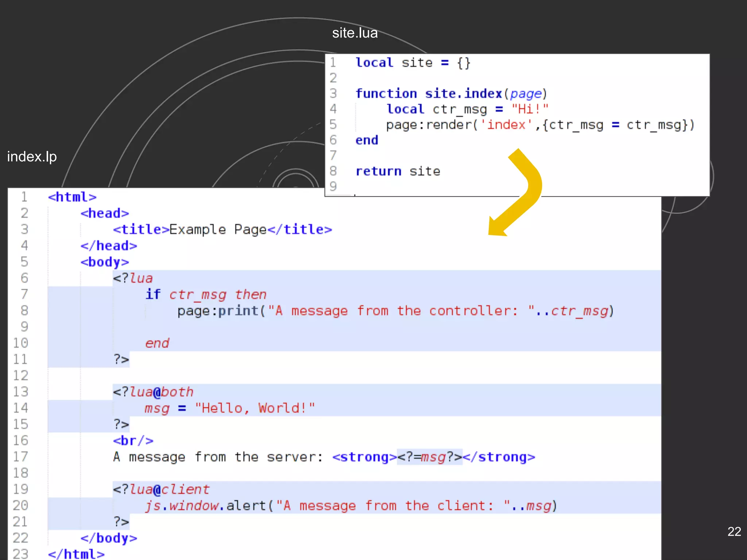This screenshot has height=560, width=747.
Task: Click the closing </strong> tag on line 17
Action: coord(499,457)
